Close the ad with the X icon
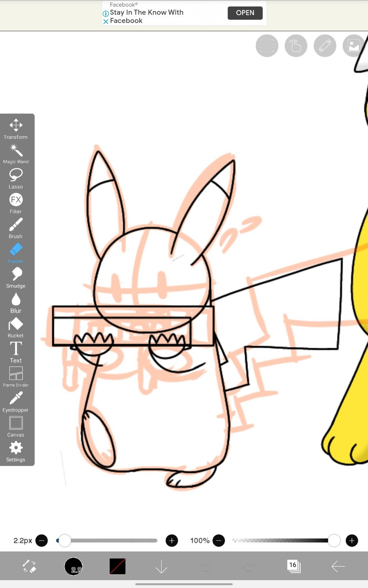 tap(106, 22)
